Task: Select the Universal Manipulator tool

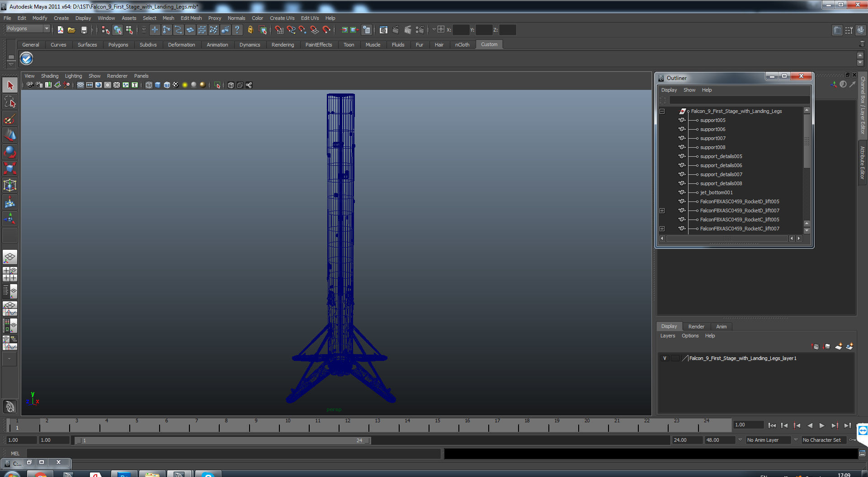Action: click(x=10, y=185)
